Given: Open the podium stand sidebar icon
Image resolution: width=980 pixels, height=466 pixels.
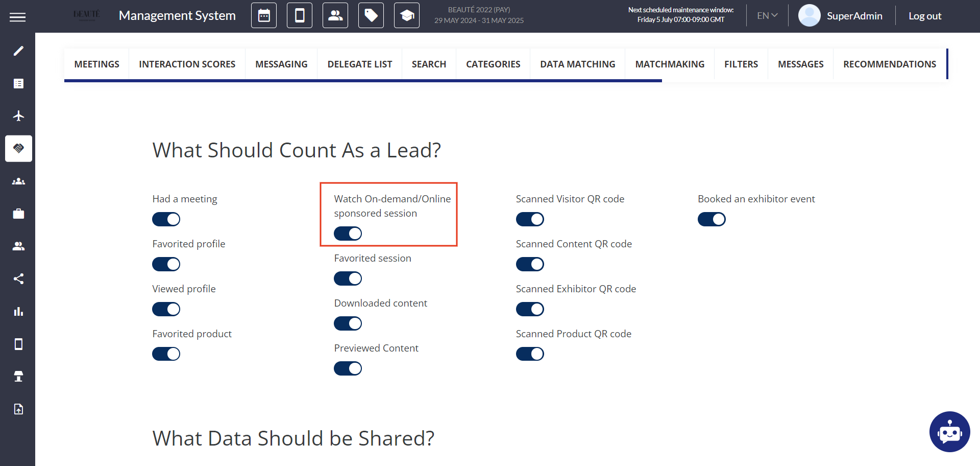Looking at the screenshot, I should coord(18,377).
